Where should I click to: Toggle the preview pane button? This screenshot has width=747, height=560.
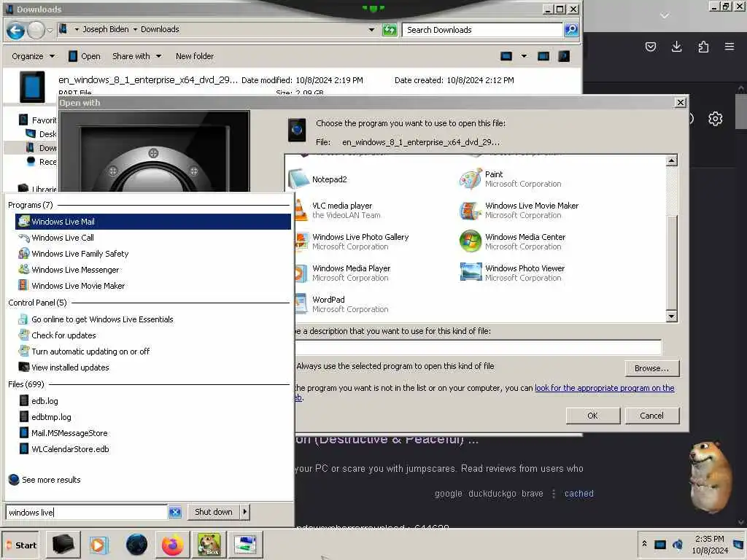point(543,56)
